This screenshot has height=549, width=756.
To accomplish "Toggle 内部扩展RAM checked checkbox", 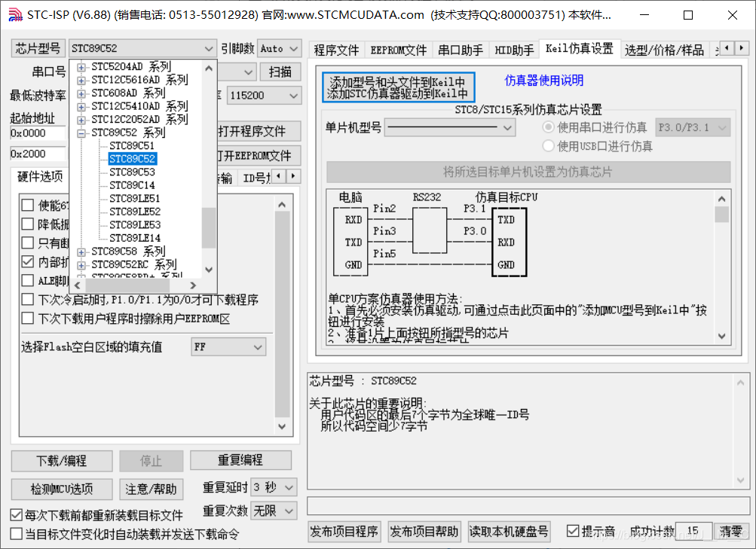I will pyautogui.click(x=27, y=261).
